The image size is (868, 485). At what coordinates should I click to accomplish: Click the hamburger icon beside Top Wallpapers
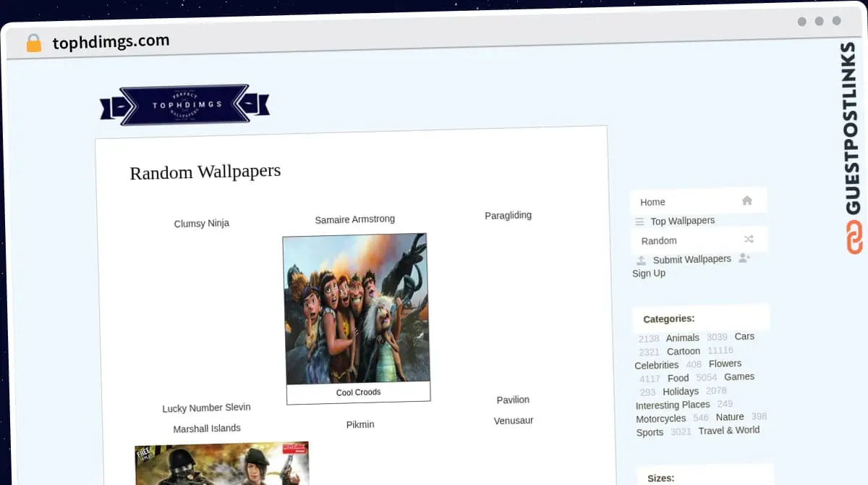point(639,222)
